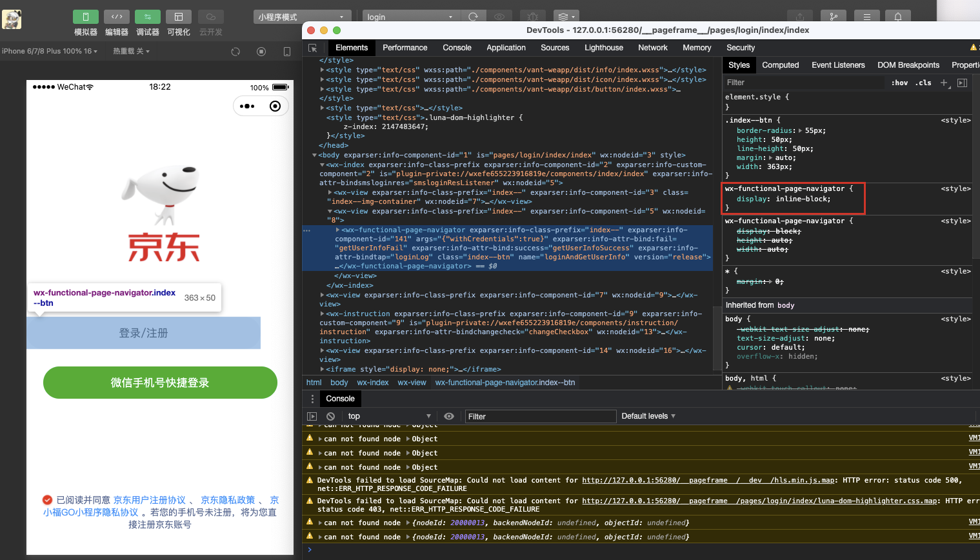Open the Application tab

click(506, 48)
